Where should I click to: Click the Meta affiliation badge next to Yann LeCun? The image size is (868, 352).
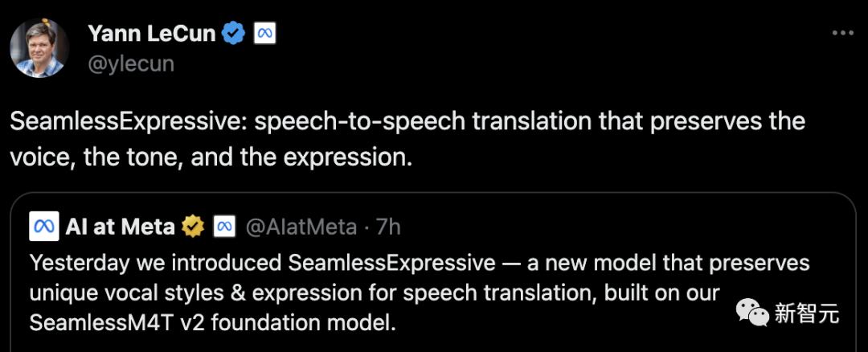click(265, 33)
